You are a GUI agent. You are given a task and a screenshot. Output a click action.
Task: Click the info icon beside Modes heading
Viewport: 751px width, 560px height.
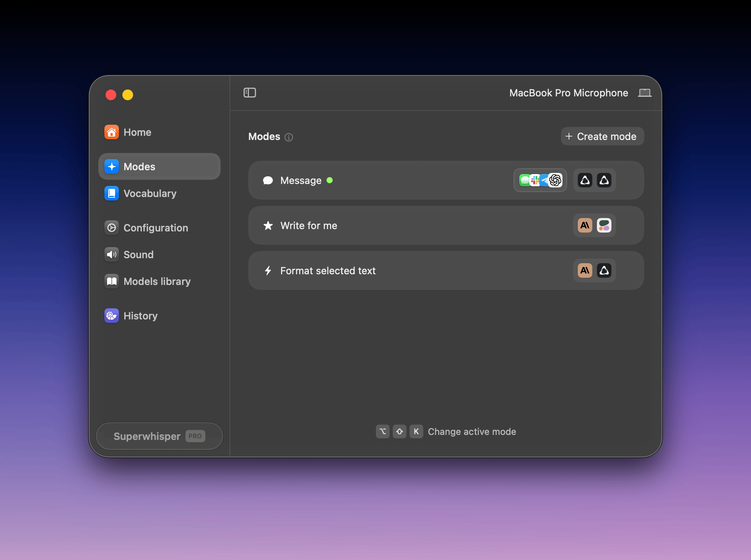click(x=289, y=137)
